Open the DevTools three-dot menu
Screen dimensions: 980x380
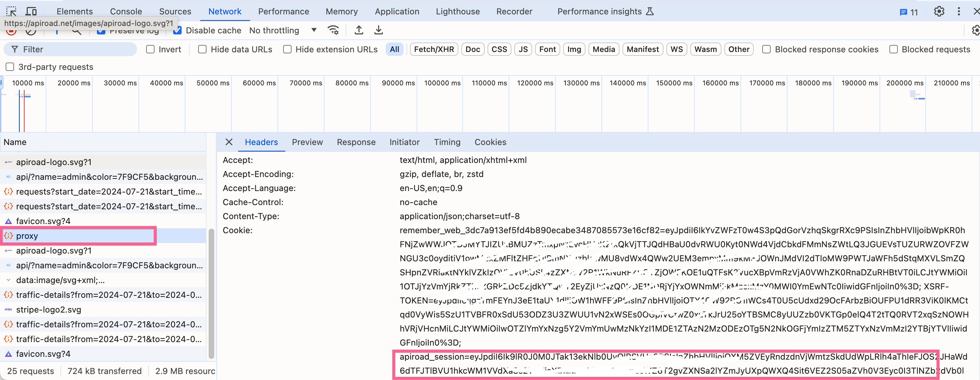pyautogui.click(x=959, y=11)
